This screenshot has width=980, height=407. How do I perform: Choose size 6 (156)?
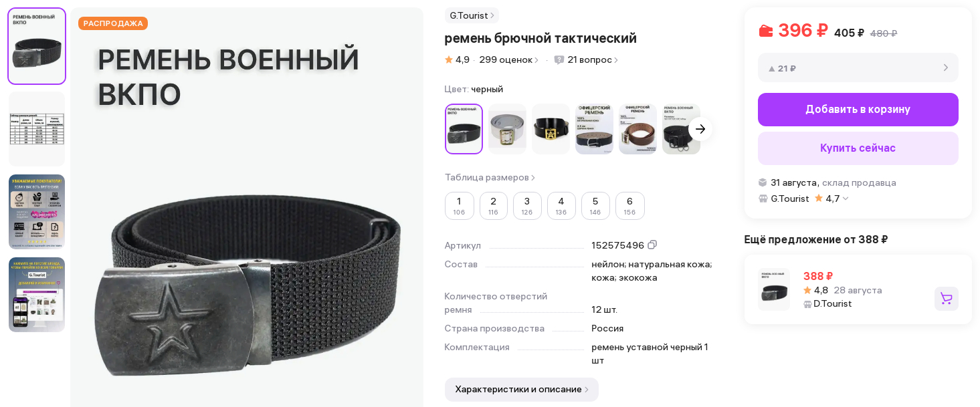click(629, 206)
